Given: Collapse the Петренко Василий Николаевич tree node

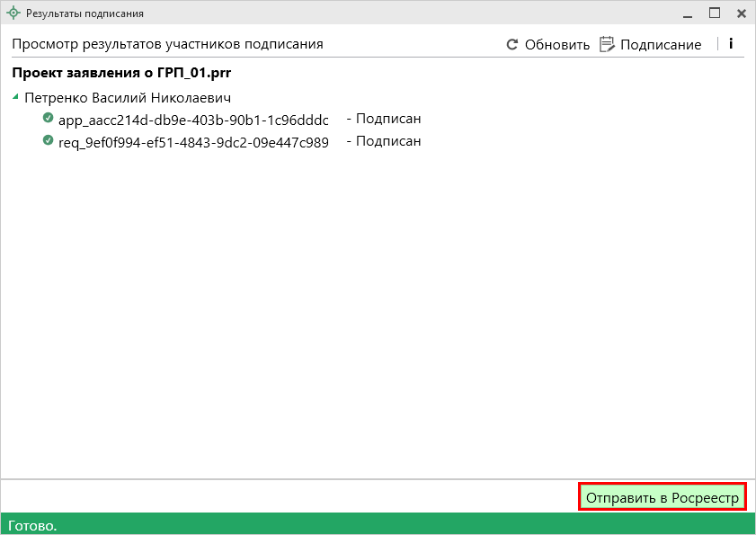Looking at the screenshot, I should pos(15,97).
